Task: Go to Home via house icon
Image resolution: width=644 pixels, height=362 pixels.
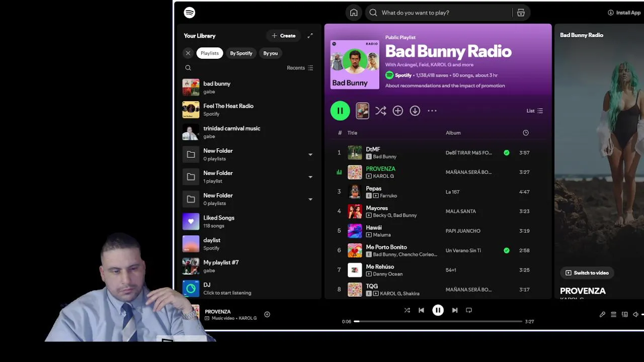Action: (x=354, y=13)
